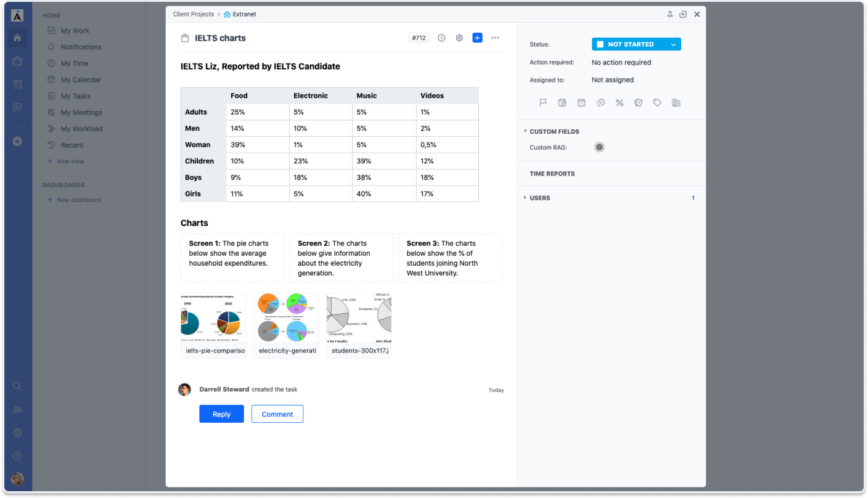Set due date with the calendar icon
This screenshot has width=868, height=498.
click(581, 103)
